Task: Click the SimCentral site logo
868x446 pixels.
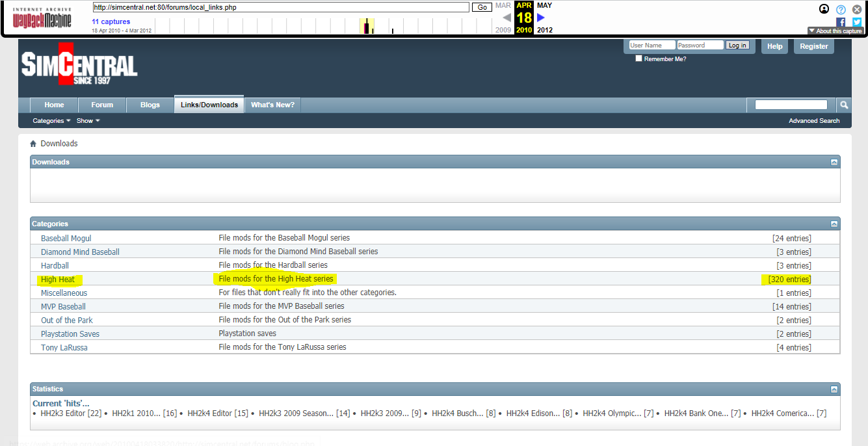Action: tap(79, 64)
